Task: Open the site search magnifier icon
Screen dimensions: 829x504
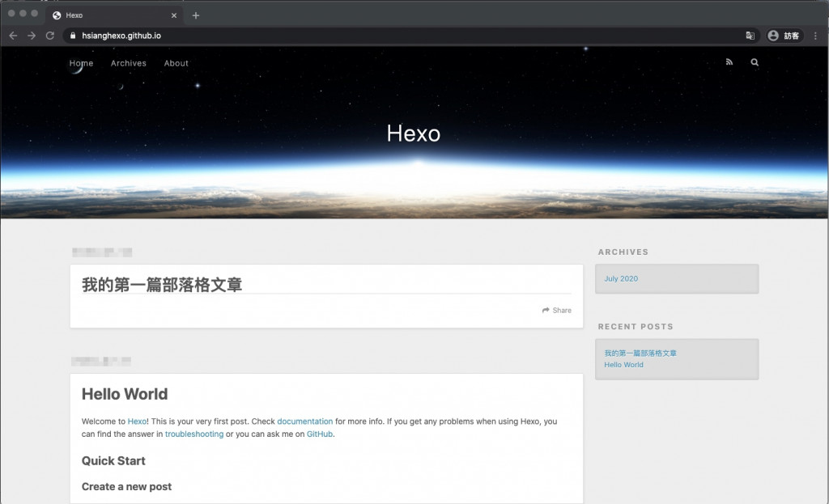Action: point(755,61)
